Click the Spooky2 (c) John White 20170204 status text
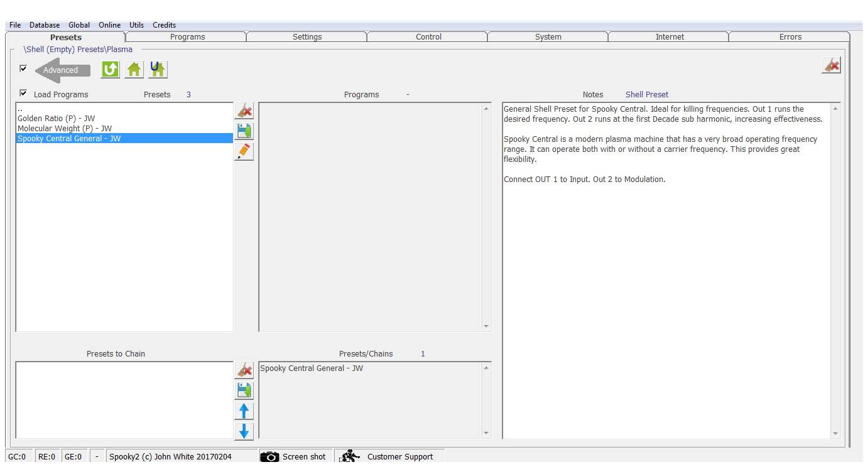 [x=170, y=456]
